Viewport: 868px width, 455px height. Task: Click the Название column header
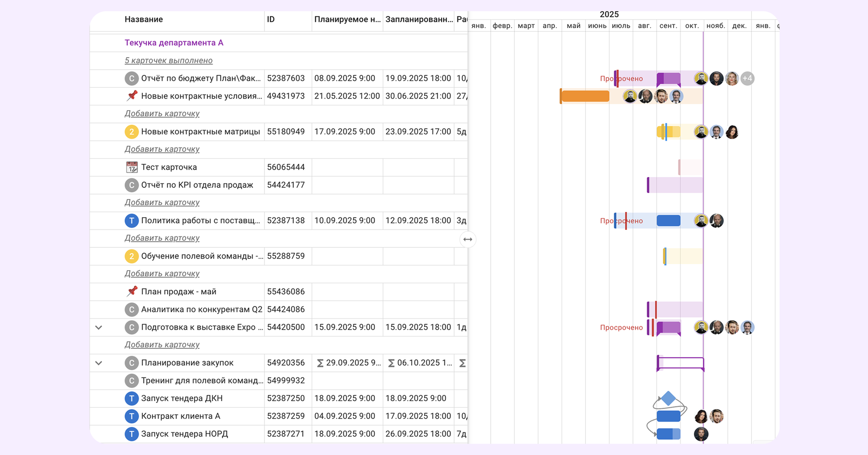[144, 20]
